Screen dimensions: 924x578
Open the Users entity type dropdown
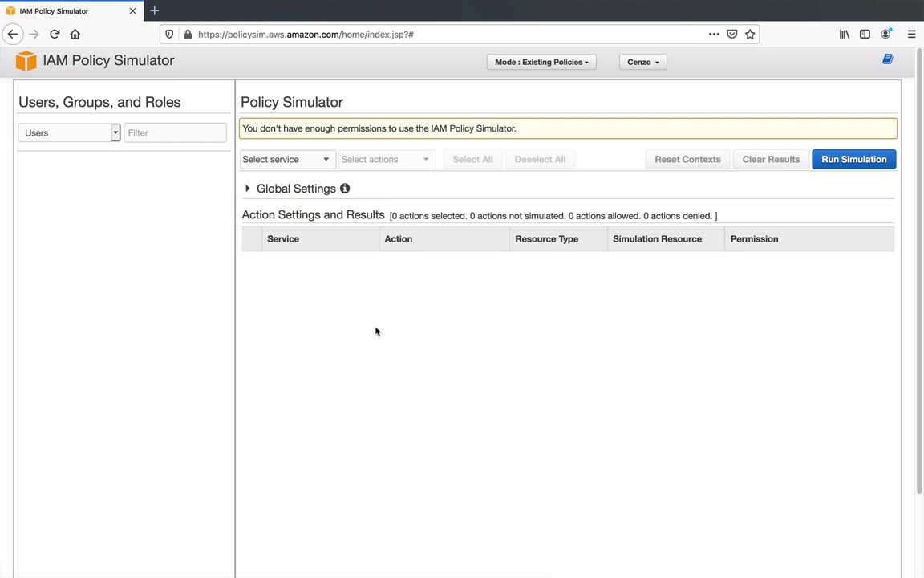pos(69,132)
